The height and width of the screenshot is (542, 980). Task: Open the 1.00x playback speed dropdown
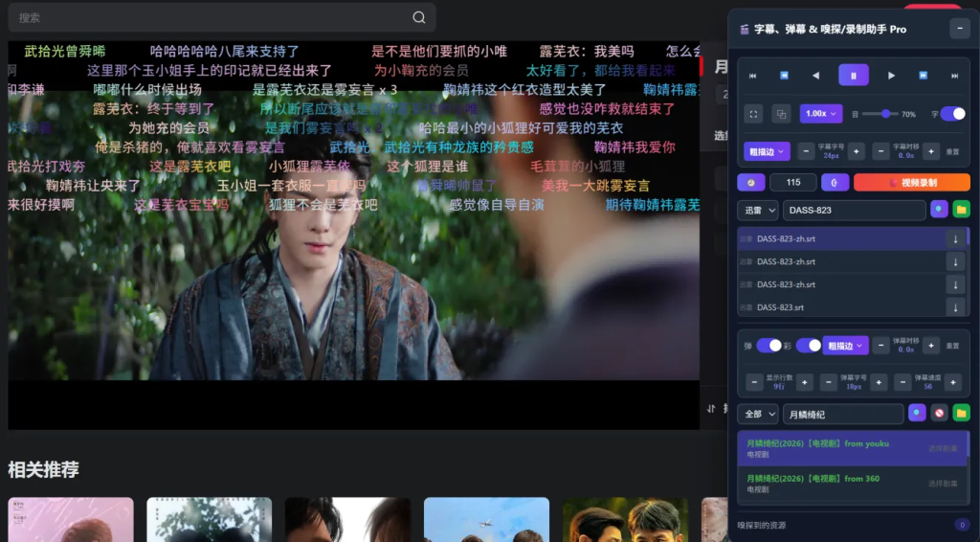pyautogui.click(x=820, y=114)
